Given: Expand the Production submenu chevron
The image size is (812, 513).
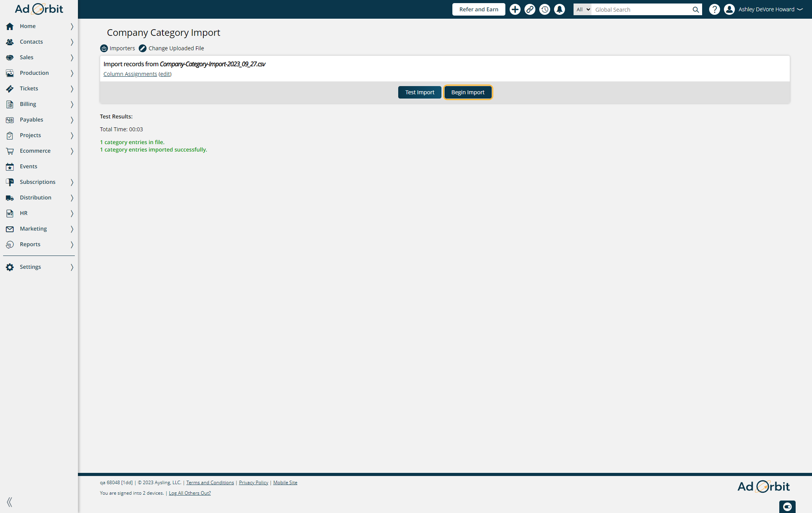Looking at the screenshot, I should [72, 73].
